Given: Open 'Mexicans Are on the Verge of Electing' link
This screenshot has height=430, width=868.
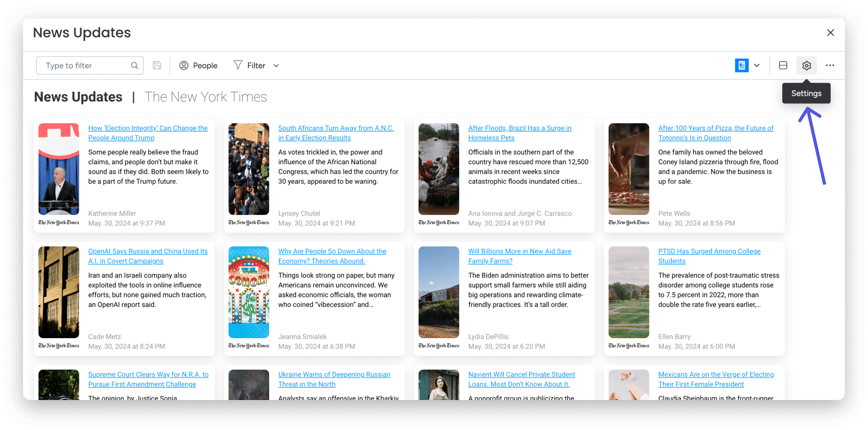Looking at the screenshot, I should (x=716, y=379).
